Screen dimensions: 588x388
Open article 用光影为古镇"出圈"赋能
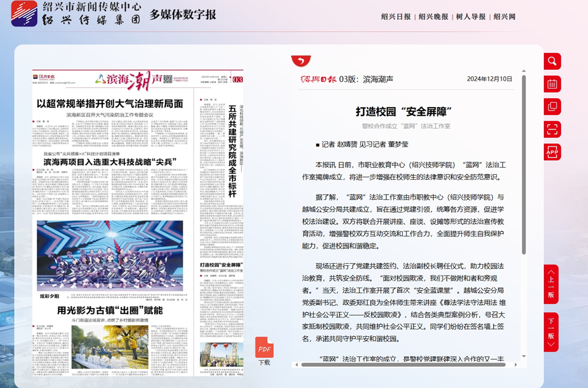110,310
